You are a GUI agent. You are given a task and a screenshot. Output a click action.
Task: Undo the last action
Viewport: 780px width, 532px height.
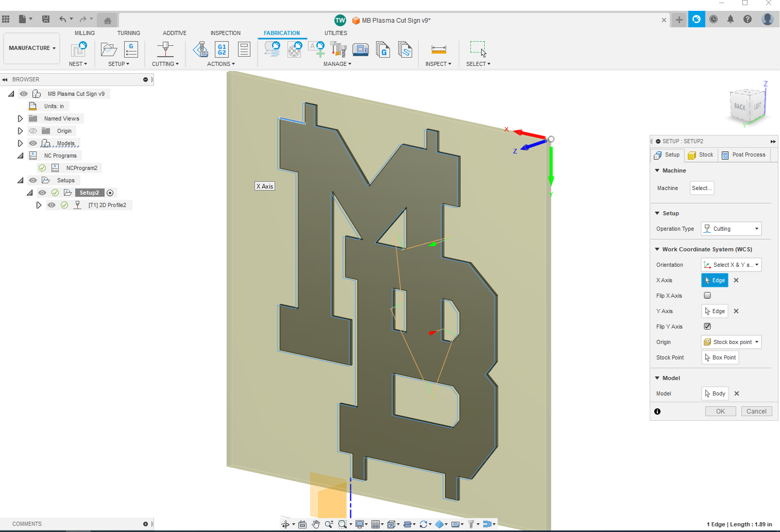[63, 20]
